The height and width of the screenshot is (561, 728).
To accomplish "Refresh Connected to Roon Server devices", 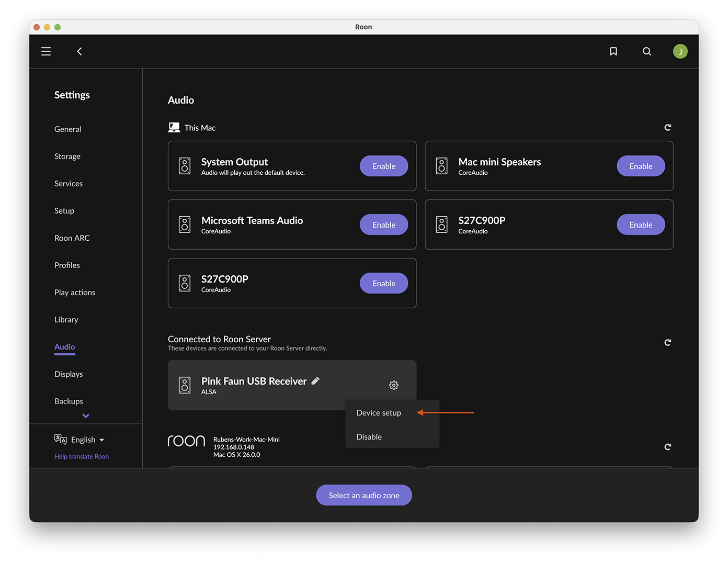I will click(x=668, y=343).
